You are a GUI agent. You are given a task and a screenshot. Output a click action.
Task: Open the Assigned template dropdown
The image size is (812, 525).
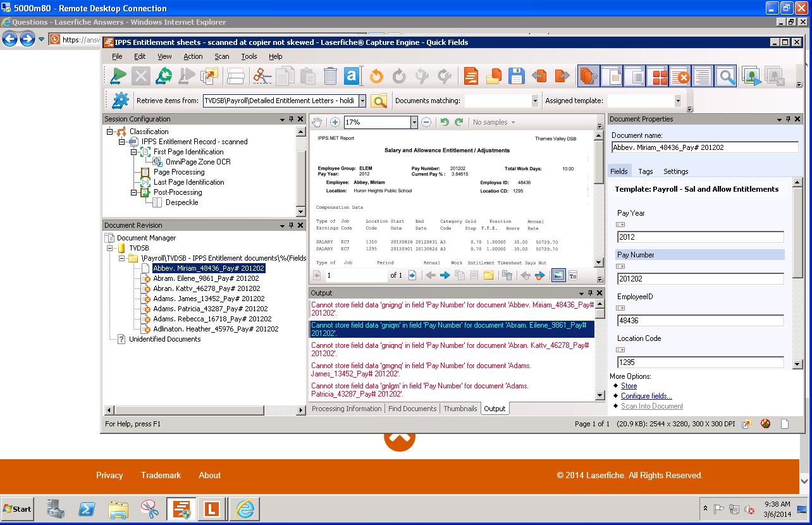point(678,101)
